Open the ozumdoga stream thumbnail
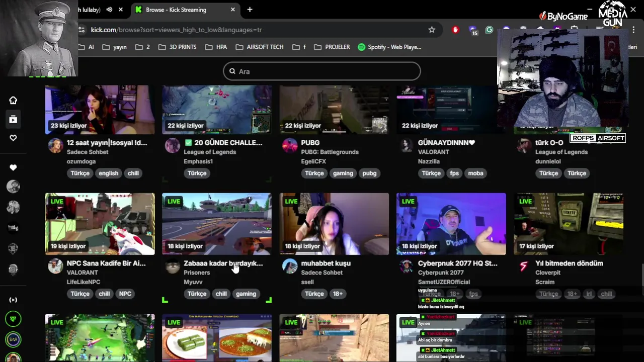644x362 pixels. click(x=100, y=110)
